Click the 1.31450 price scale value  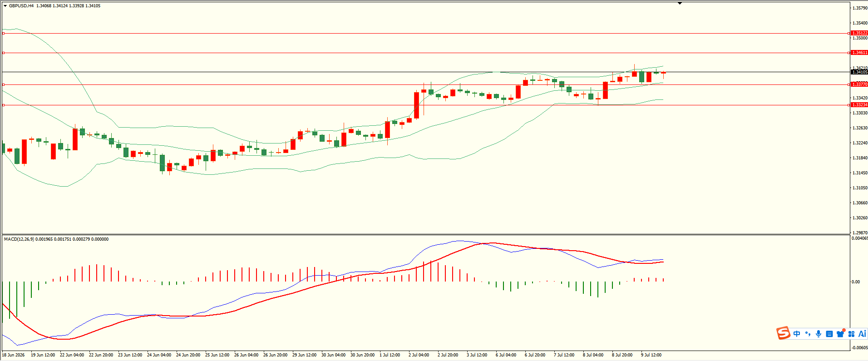[x=860, y=173]
